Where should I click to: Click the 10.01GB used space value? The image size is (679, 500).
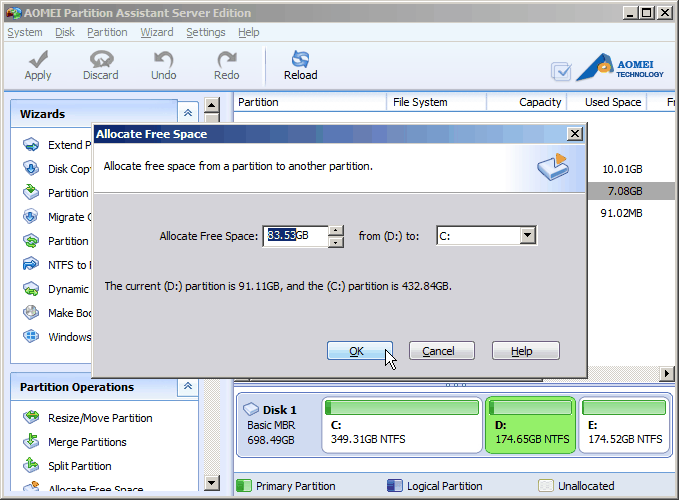pos(622,169)
